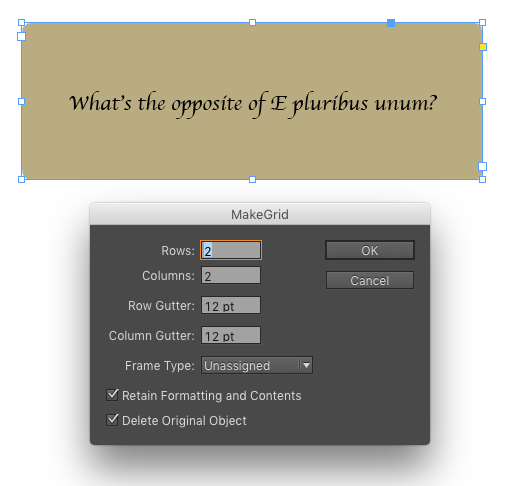506x486 pixels.
Task: Click the 'E pluribus unum' text in frame
Action: 353,103
